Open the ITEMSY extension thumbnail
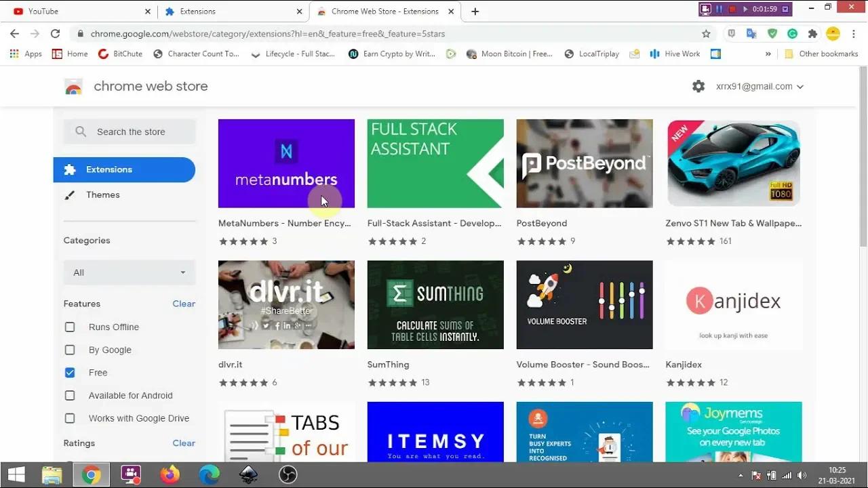868x488 pixels. (435, 432)
